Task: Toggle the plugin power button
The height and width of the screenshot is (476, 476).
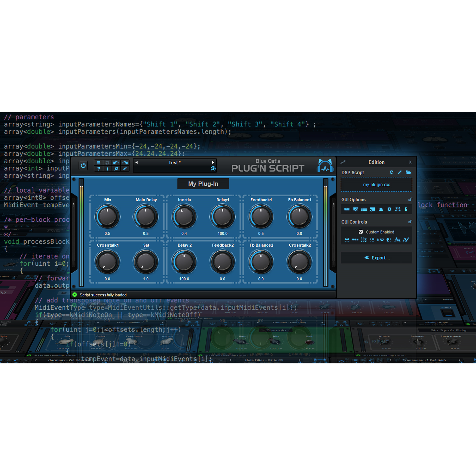Action: pos(83,166)
